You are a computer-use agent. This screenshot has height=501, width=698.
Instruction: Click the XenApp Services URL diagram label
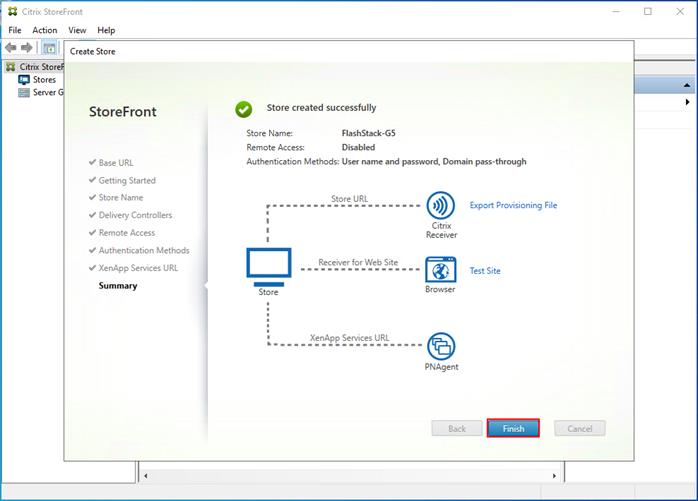point(349,338)
